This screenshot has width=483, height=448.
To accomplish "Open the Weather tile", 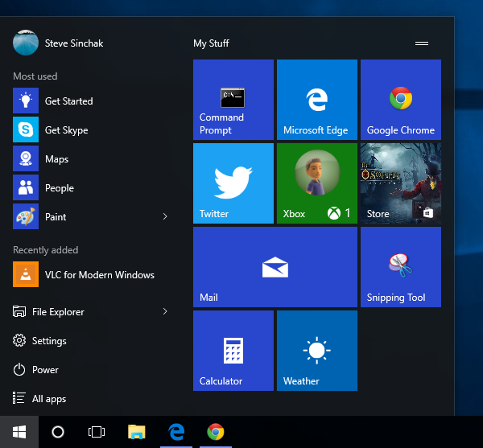I will pos(316,351).
